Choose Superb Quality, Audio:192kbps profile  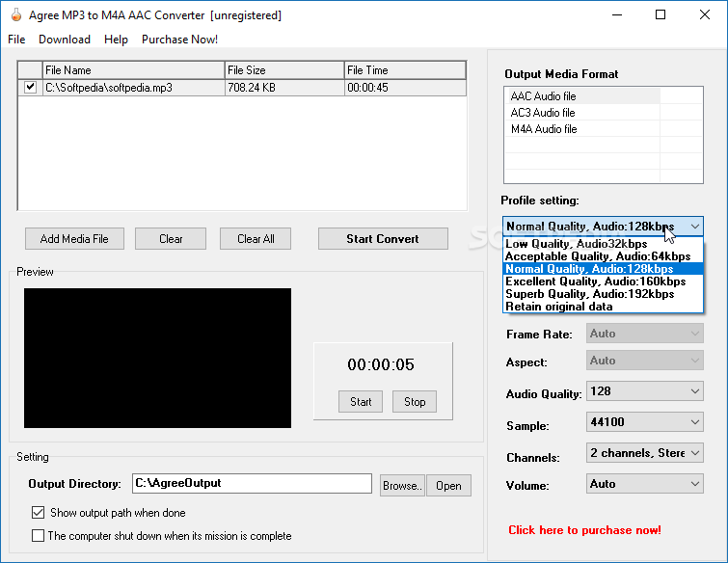[x=603, y=294]
